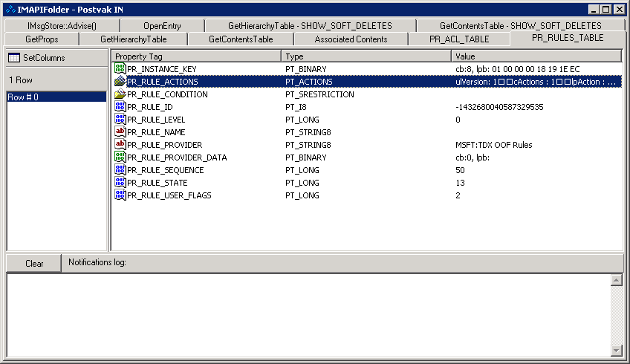Image resolution: width=630 pixels, height=364 pixels.
Task: Open the PR_ACL_TABLE tab
Action: pos(459,39)
